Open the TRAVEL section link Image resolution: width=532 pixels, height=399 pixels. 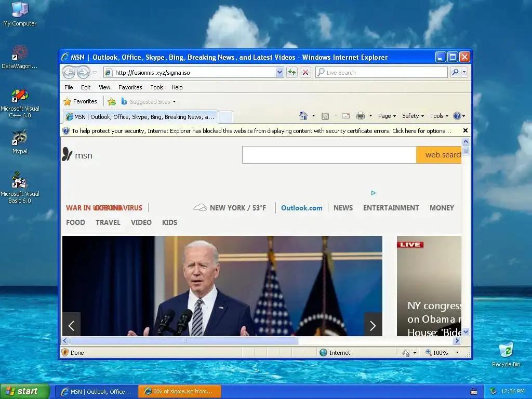tap(108, 222)
